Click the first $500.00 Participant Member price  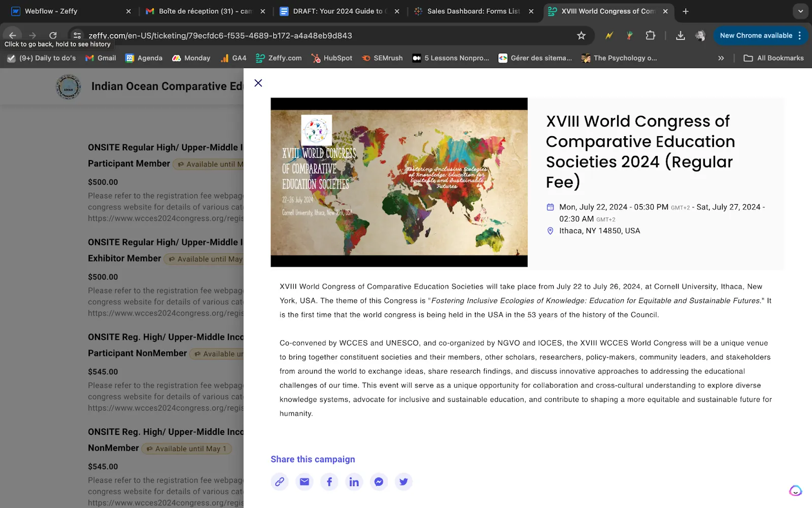point(103,182)
